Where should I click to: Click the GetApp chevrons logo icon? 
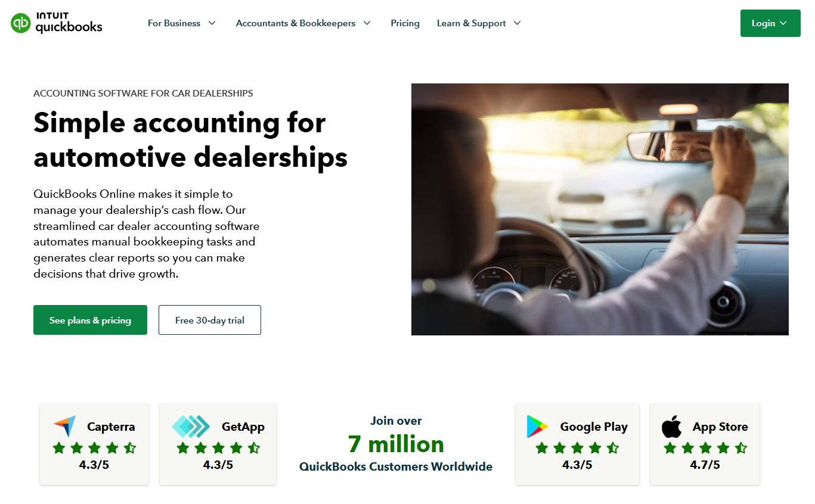point(191,427)
